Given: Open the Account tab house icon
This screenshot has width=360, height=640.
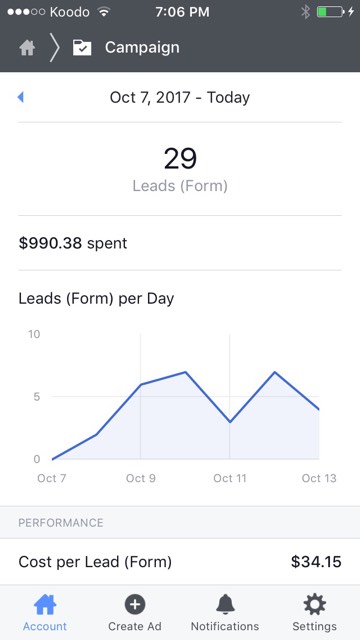Looking at the screenshot, I should tap(45, 604).
